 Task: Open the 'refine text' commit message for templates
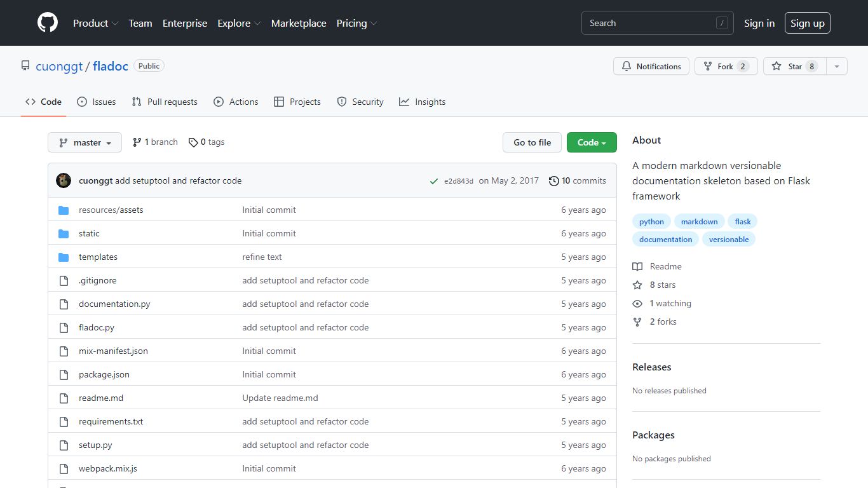[262, 257]
